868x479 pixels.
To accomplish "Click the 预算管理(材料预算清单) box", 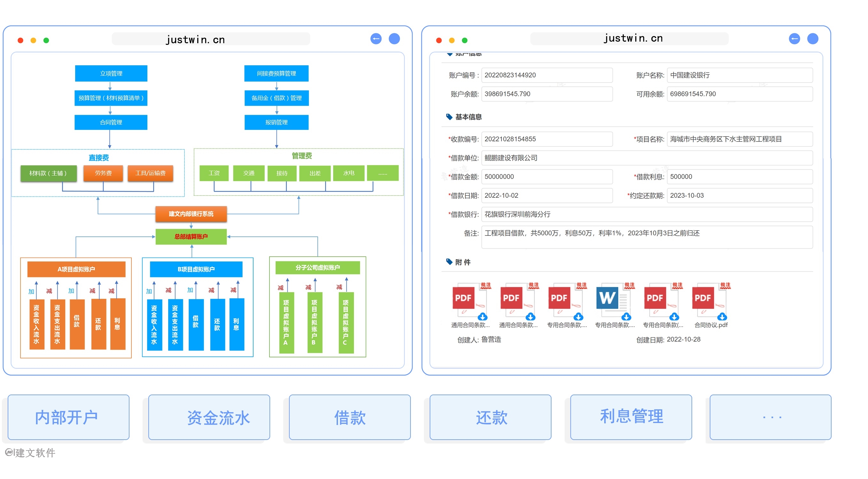I will [111, 98].
